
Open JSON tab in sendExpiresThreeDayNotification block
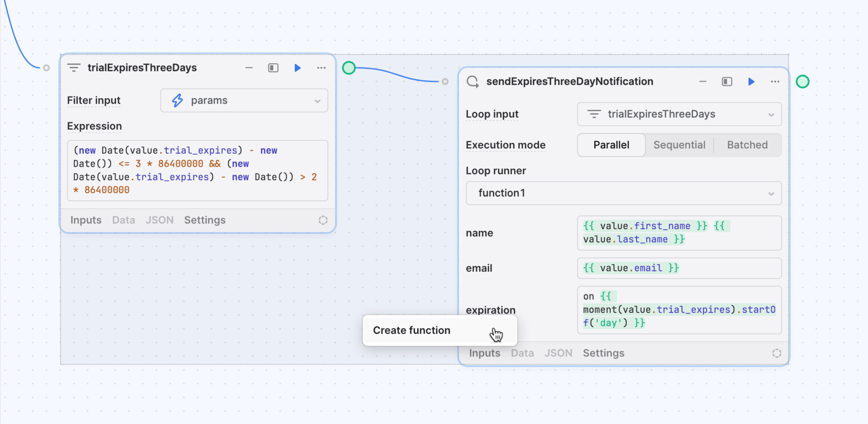point(558,353)
